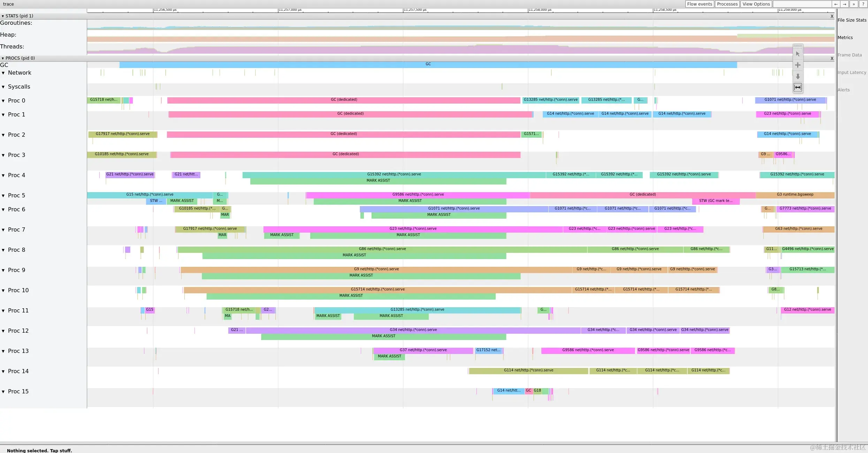Click the right arrow navigation button

tap(845, 4)
